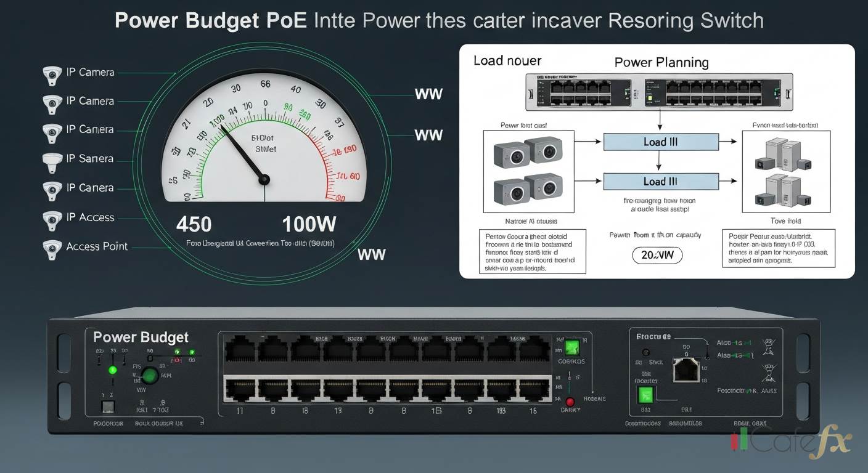This screenshot has height=473, width=868.
Task: Select the Load nouer heading
Action: [507, 61]
